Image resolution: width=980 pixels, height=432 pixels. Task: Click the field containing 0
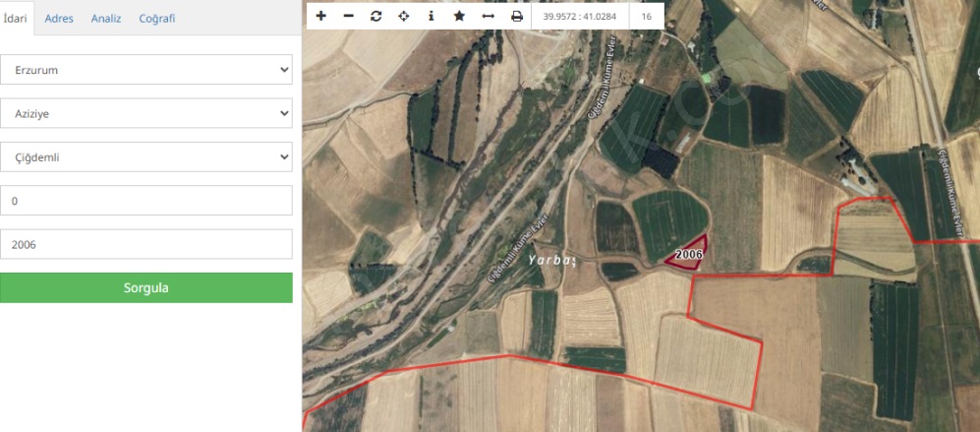pyautogui.click(x=146, y=201)
